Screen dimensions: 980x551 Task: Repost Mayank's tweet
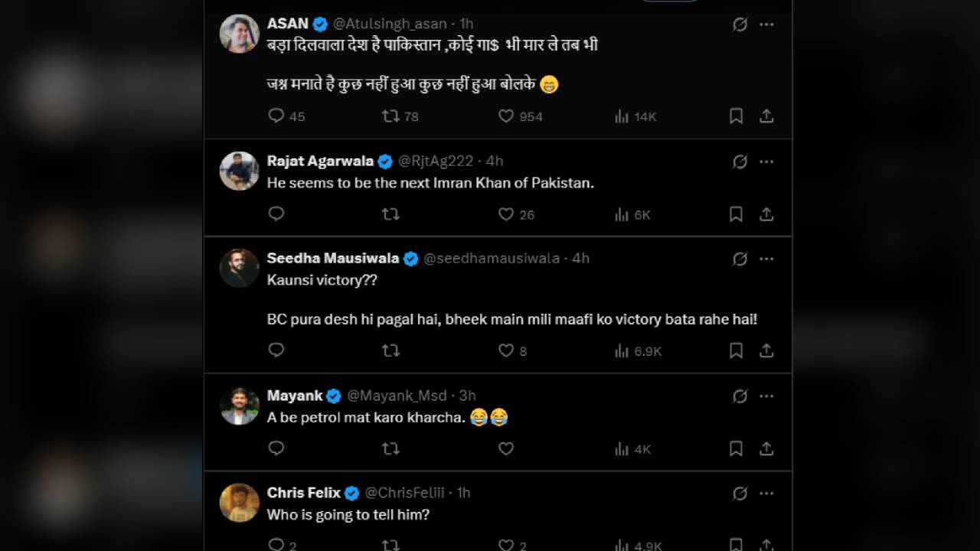(x=390, y=448)
